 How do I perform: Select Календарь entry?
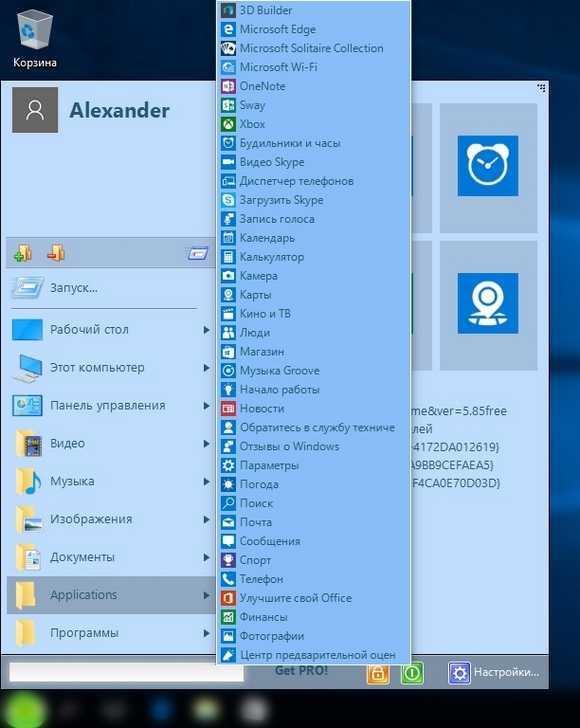(x=315, y=238)
